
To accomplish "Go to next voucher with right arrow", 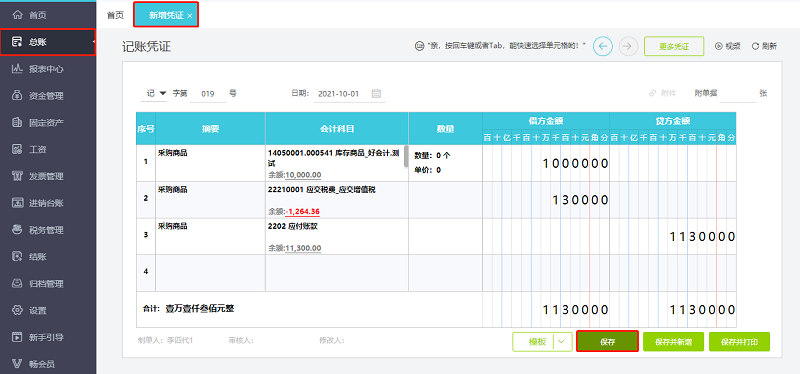I will [x=628, y=46].
